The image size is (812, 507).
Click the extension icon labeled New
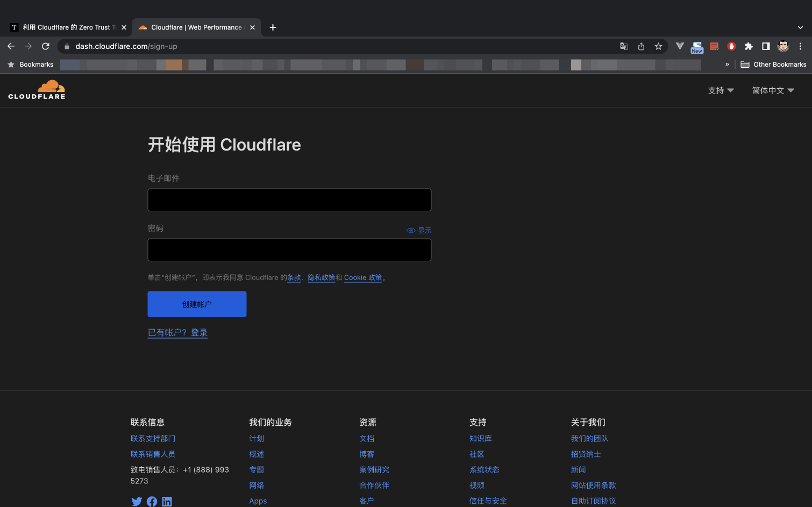[x=697, y=47]
